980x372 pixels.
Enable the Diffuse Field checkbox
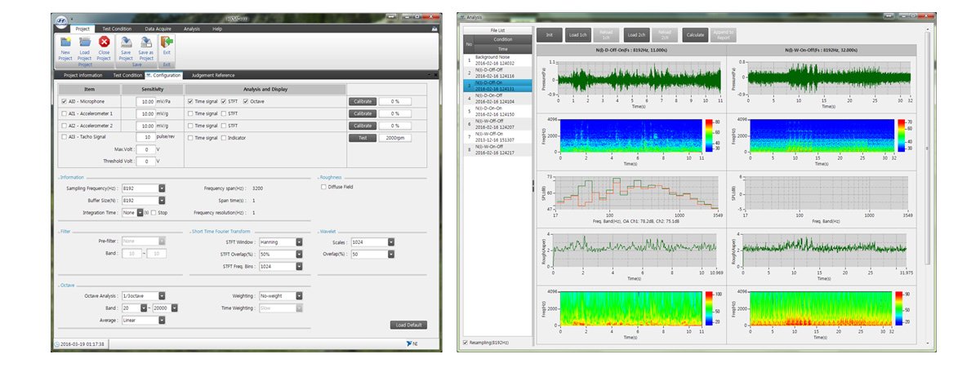[323, 186]
